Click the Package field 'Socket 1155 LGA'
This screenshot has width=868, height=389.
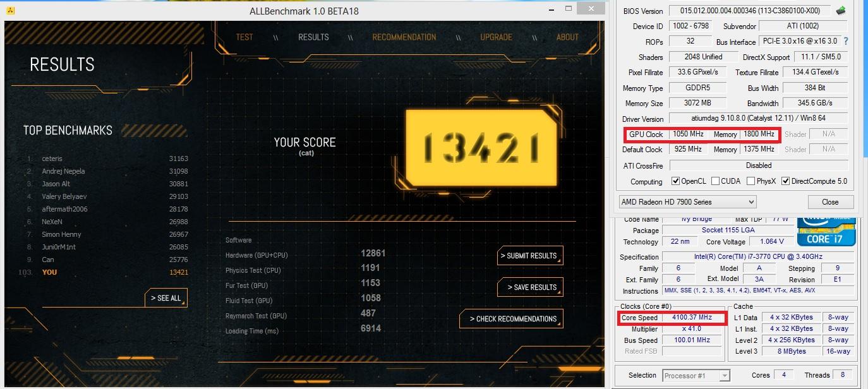click(728, 230)
